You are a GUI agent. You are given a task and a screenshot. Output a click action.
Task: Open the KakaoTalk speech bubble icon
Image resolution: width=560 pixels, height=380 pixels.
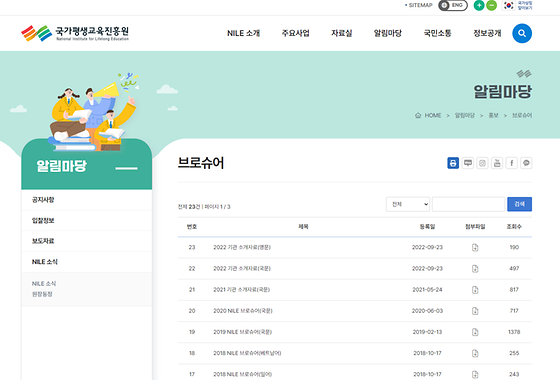pyautogui.click(x=526, y=163)
